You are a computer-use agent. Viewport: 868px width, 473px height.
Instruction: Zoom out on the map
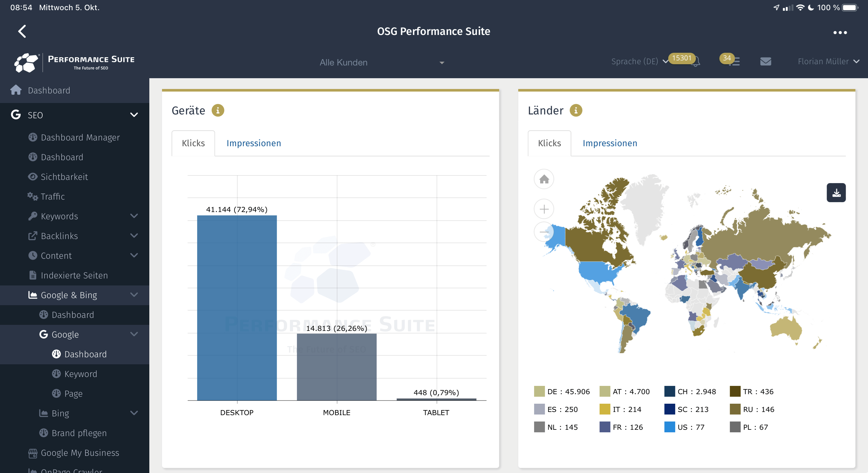point(544,232)
